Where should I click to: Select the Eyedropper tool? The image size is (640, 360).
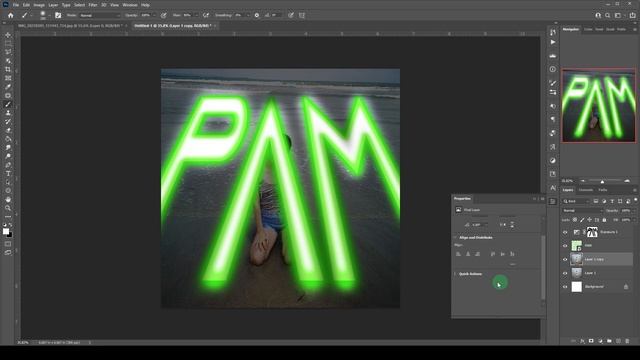click(8, 87)
